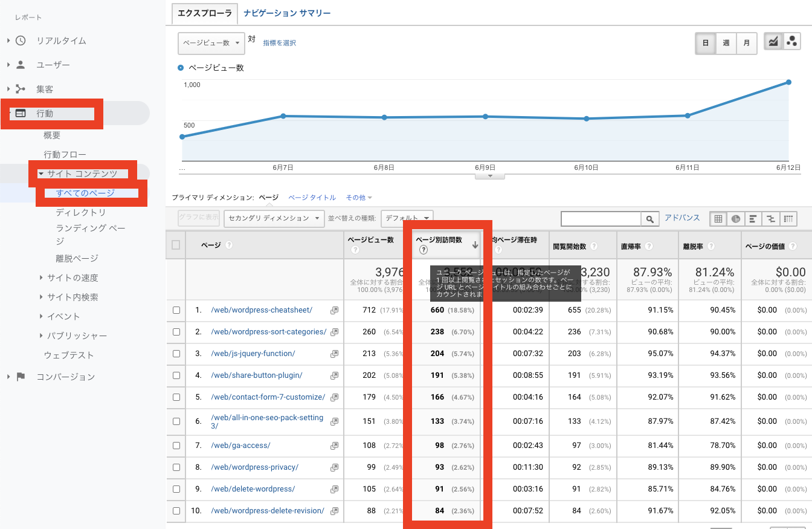The height and width of the screenshot is (529, 812).
Task: Check the row for /web/contact-form-7-customize/
Action: click(x=176, y=397)
